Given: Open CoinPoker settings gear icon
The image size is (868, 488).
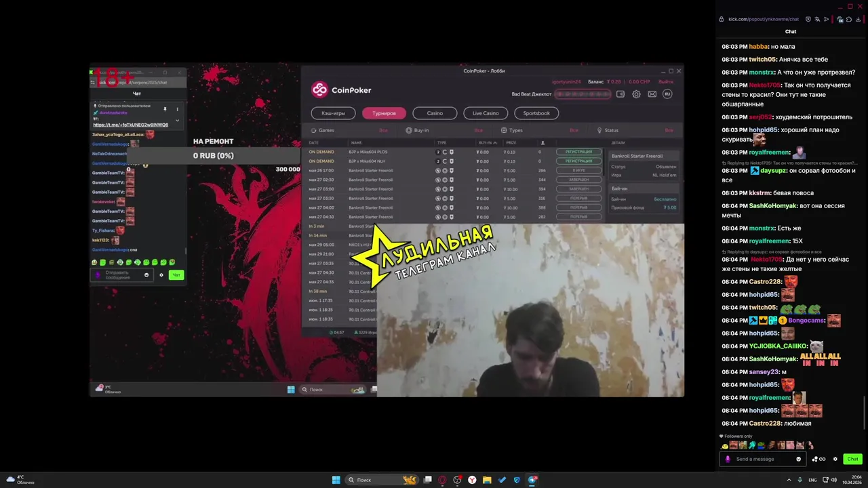Looking at the screenshot, I should (636, 94).
